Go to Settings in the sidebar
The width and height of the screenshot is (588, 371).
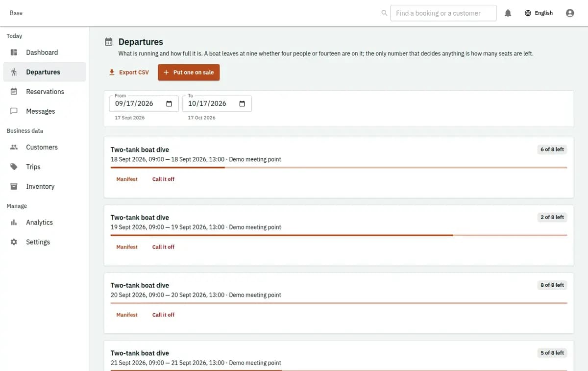coord(45,242)
